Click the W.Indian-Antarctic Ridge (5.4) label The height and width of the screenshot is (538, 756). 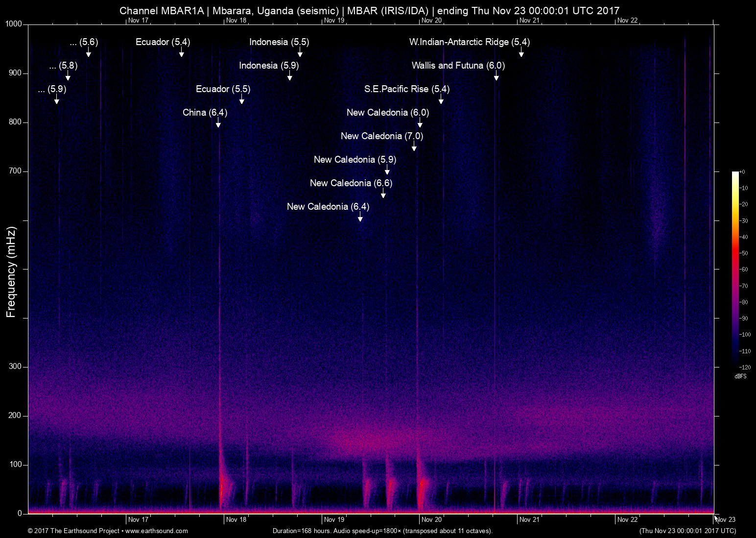tap(470, 42)
